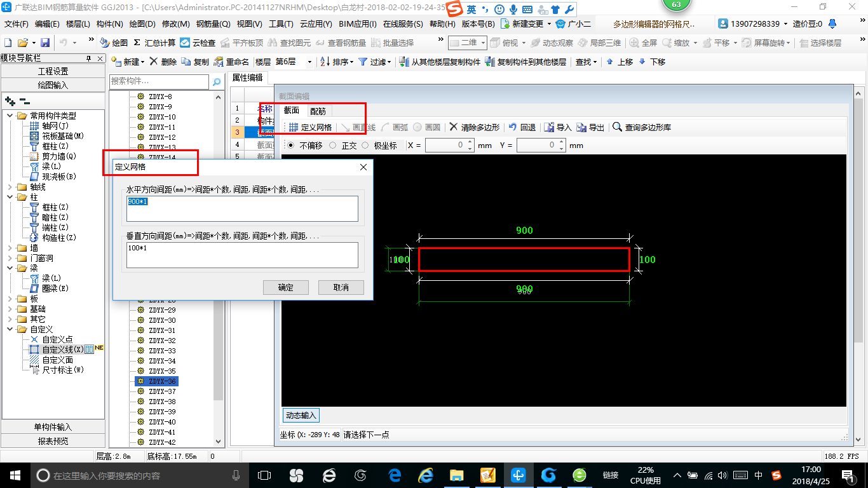
Task: Click 重命名 rename icon
Action: [x=231, y=62]
